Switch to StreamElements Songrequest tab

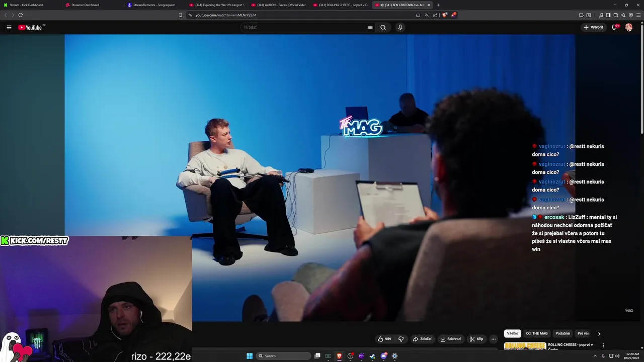click(x=154, y=5)
